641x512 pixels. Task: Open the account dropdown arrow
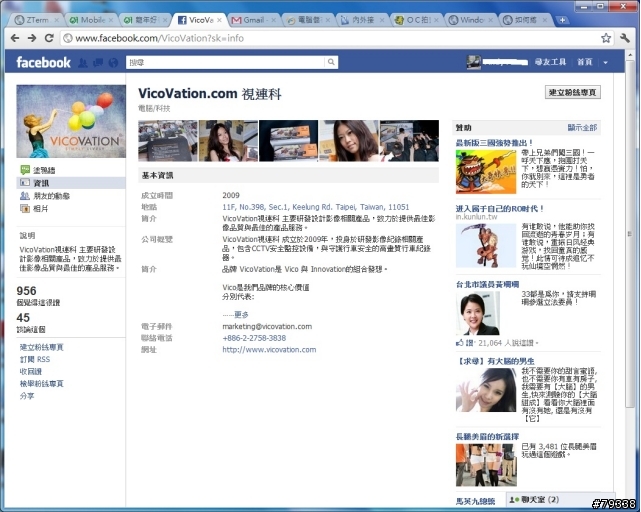click(605, 63)
